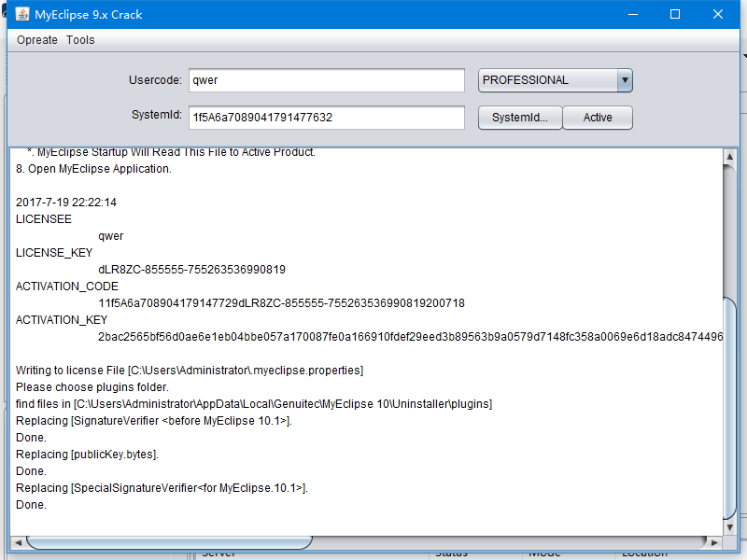Click the Usercode input field

coord(326,80)
